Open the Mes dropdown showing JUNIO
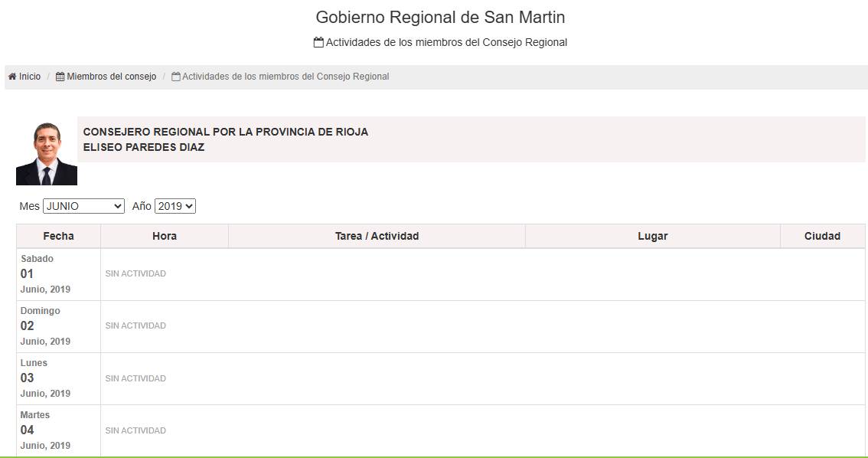The image size is (868, 458). 83,206
